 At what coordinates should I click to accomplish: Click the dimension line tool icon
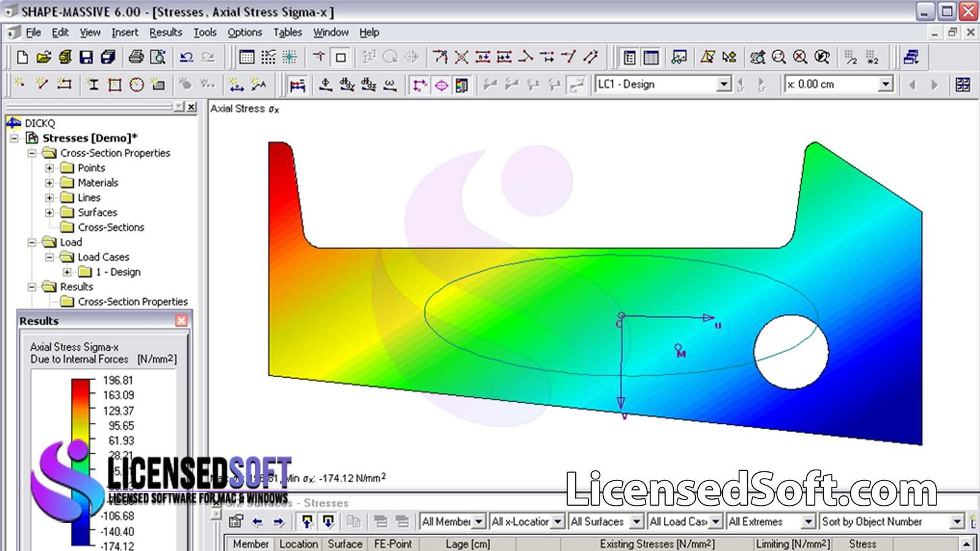point(236,84)
